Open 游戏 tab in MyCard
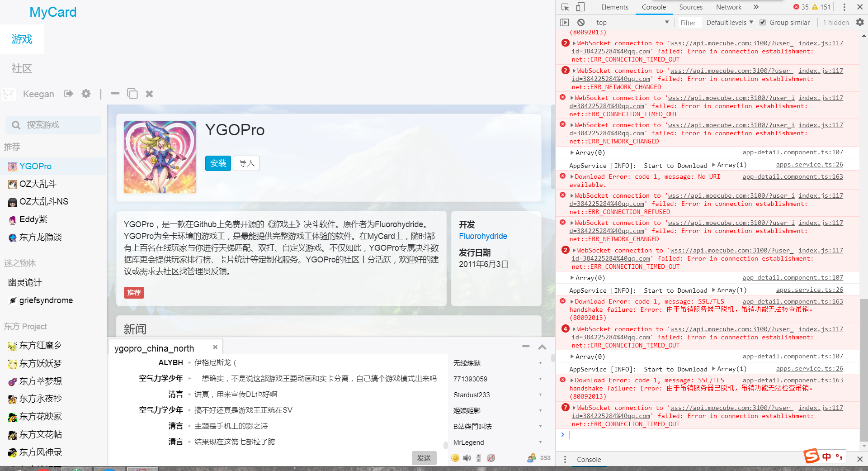 (x=22, y=39)
